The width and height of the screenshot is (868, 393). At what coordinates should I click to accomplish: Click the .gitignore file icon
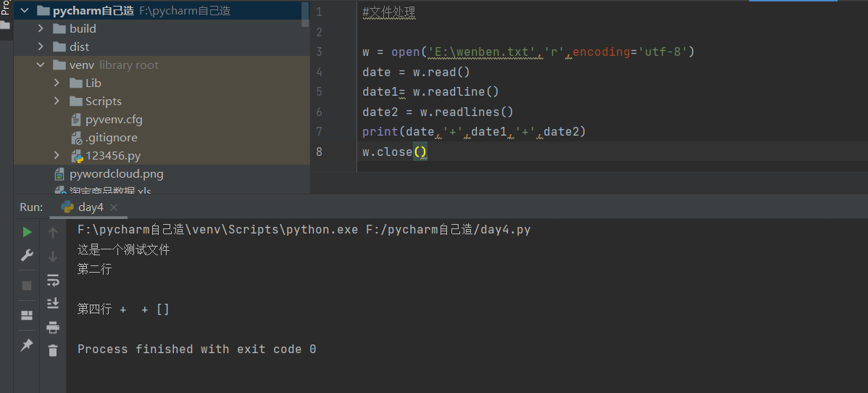(76, 138)
